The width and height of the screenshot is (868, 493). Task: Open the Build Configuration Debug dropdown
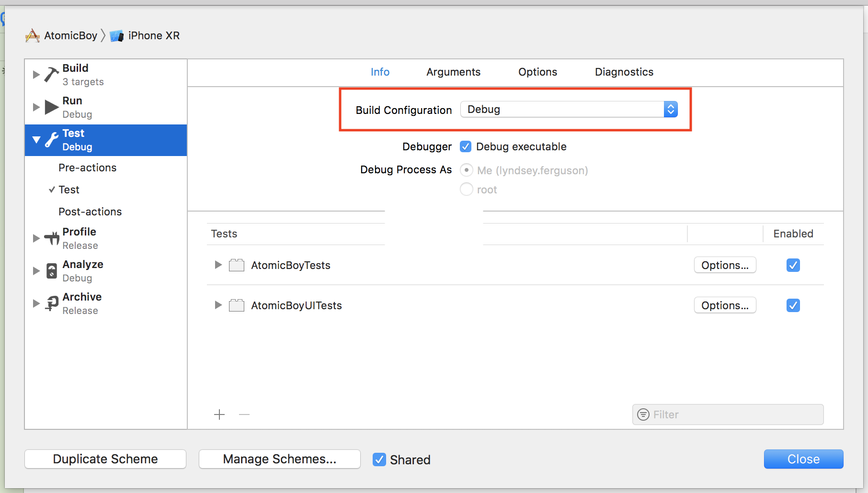[569, 110]
